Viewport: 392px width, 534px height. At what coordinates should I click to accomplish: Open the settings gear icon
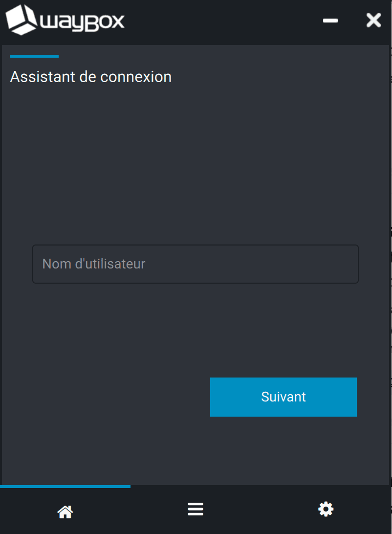(326, 510)
